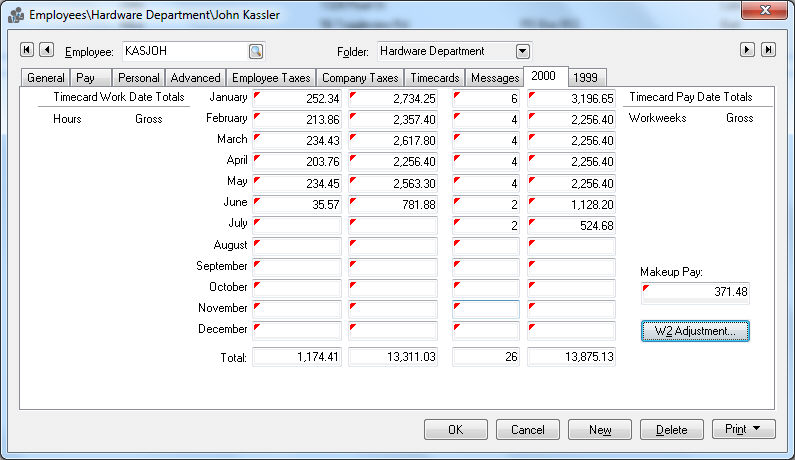Jump to the last employee record
795x460 pixels.
coord(768,50)
